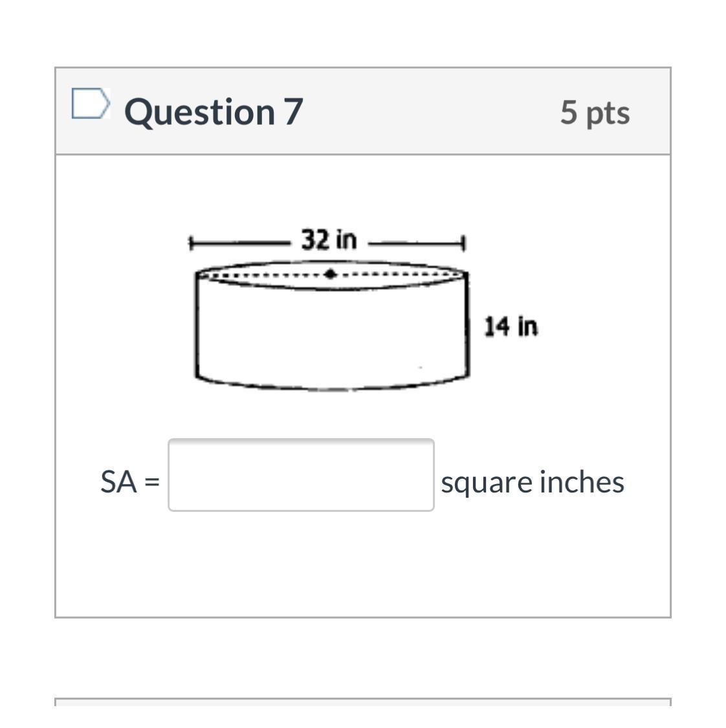Click the right tick of the 32 in measurement line
The image size is (726, 728).
pos(463,243)
